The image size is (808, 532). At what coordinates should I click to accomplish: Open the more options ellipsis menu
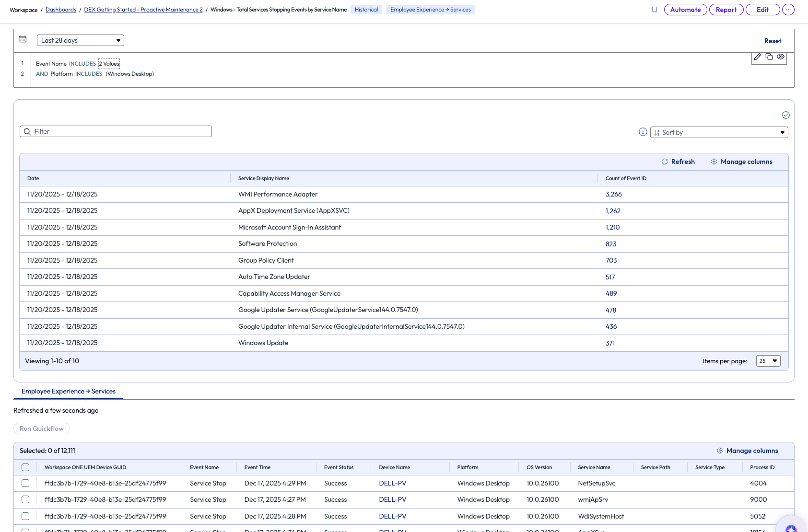coord(788,10)
